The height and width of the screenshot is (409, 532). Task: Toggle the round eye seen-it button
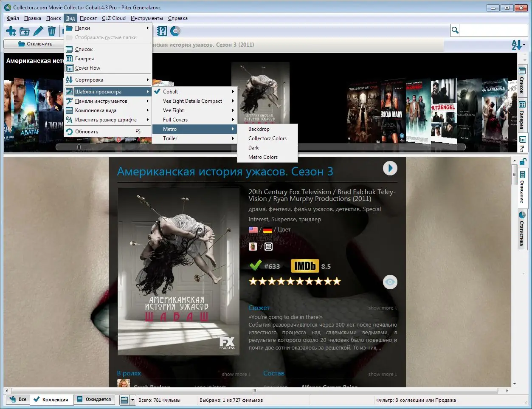390,282
